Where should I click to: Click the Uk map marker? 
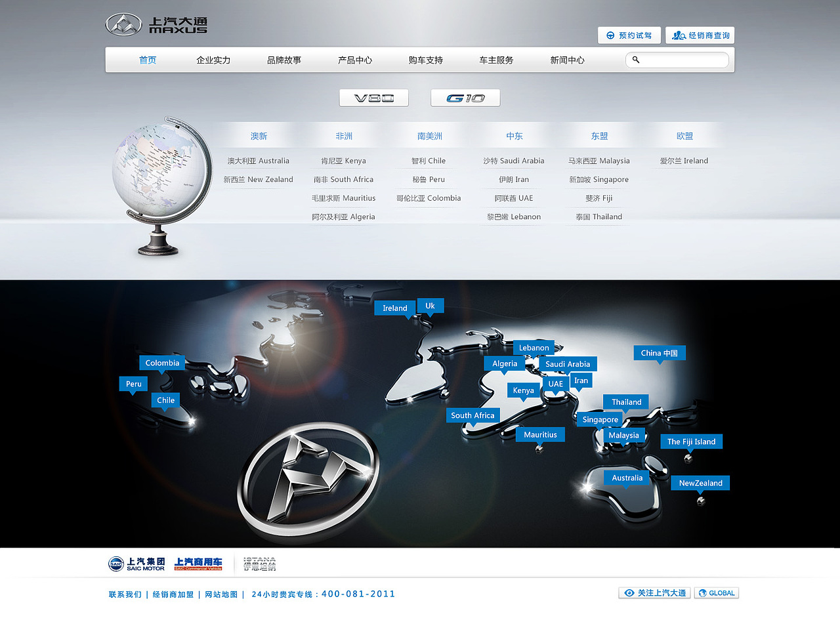[x=430, y=306]
